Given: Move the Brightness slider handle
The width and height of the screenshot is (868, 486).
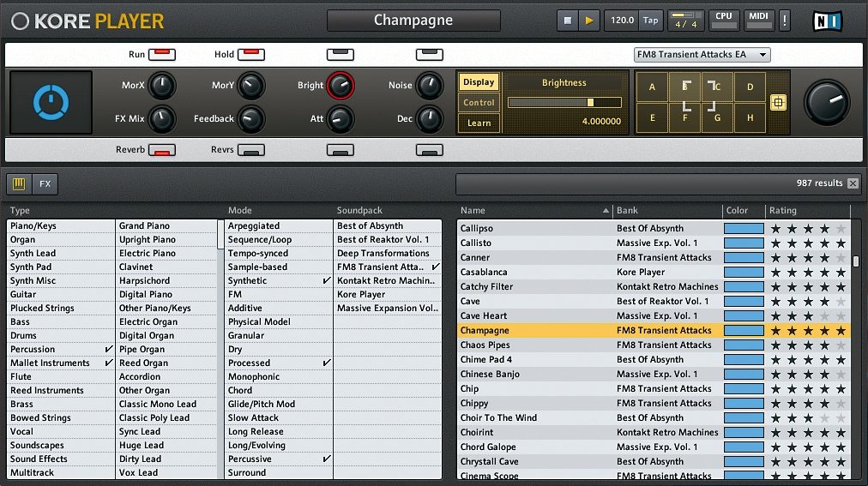Looking at the screenshot, I should [x=591, y=102].
